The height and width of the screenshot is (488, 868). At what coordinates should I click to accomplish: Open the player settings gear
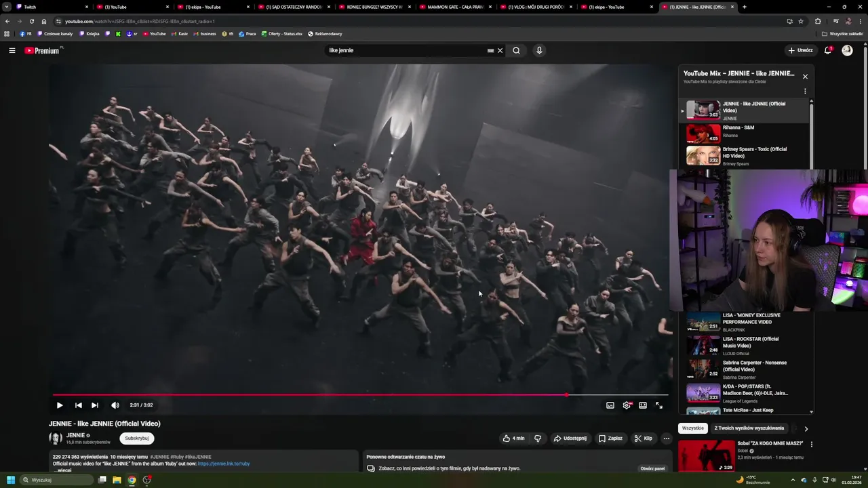click(x=627, y=405)
